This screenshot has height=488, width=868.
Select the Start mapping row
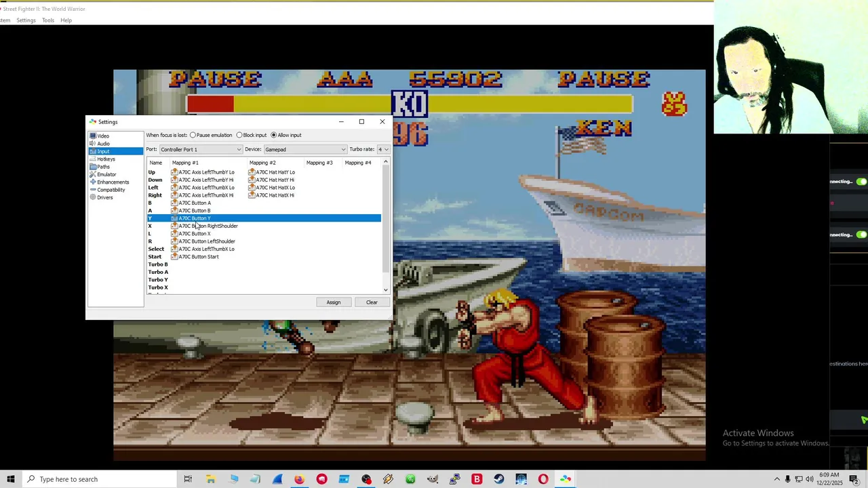264,257
